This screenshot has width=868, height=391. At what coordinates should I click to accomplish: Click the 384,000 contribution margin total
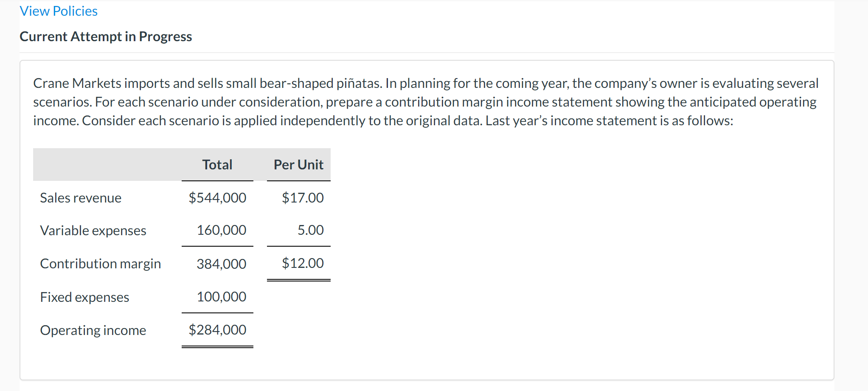[x=221, y=264]
